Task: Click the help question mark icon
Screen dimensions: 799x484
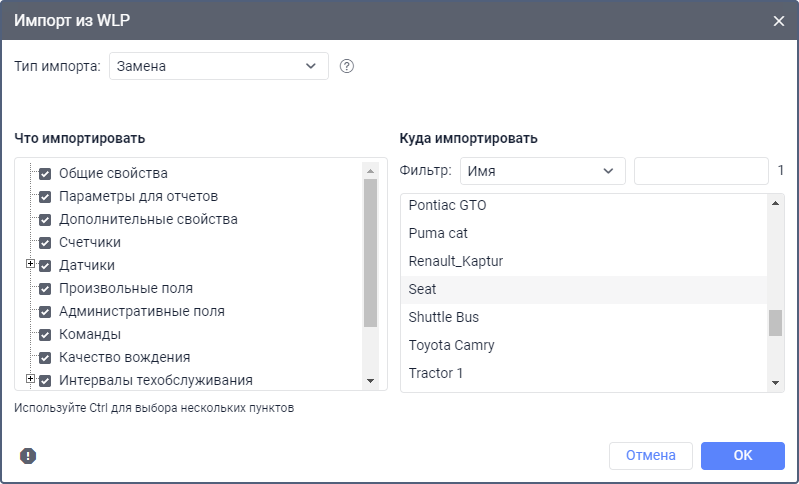Action: (x=347, y=67)
